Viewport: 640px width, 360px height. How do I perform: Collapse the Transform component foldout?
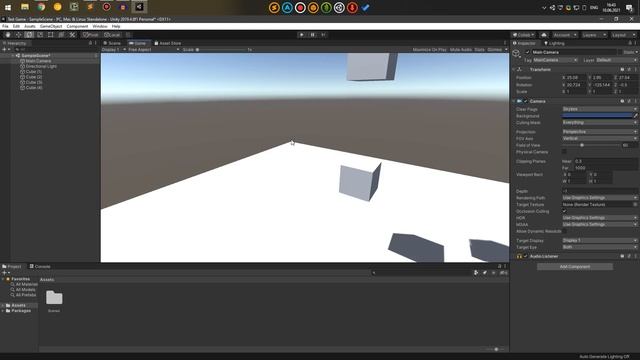click(514, 70)
